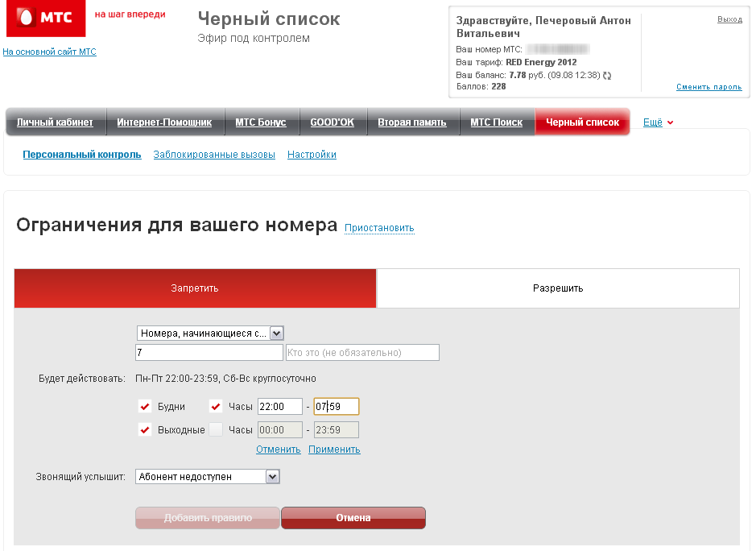
Task: Uncheck the Выходные checkbox
Action: [x=145, y=429]
